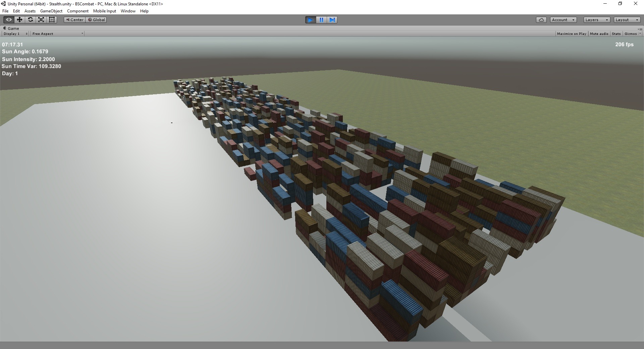644x349 pixels.
Task: Open the Component menu
Action: 77,11
